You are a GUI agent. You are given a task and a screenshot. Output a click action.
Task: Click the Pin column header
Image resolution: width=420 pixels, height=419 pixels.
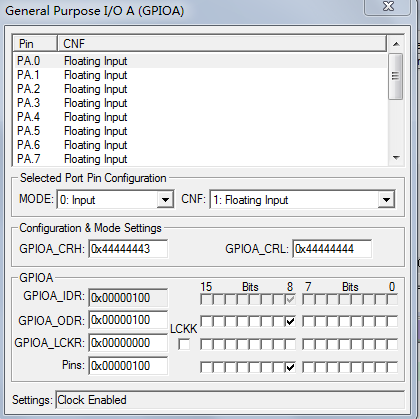[35, 44]
